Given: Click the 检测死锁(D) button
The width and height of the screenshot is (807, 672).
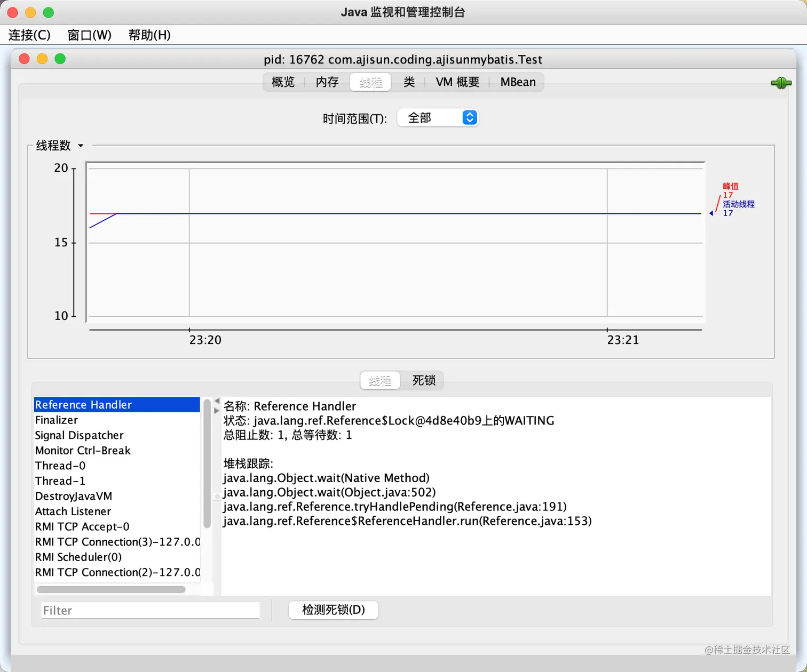Looking at the screenshot, I should (x=333, y=610).
